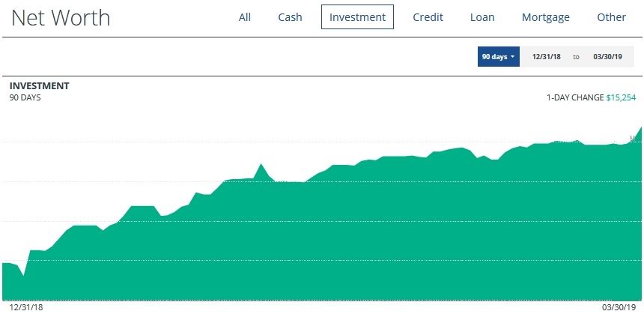
Task: Click the small arrow on 90 days button
Action: (x=512, y=57)
